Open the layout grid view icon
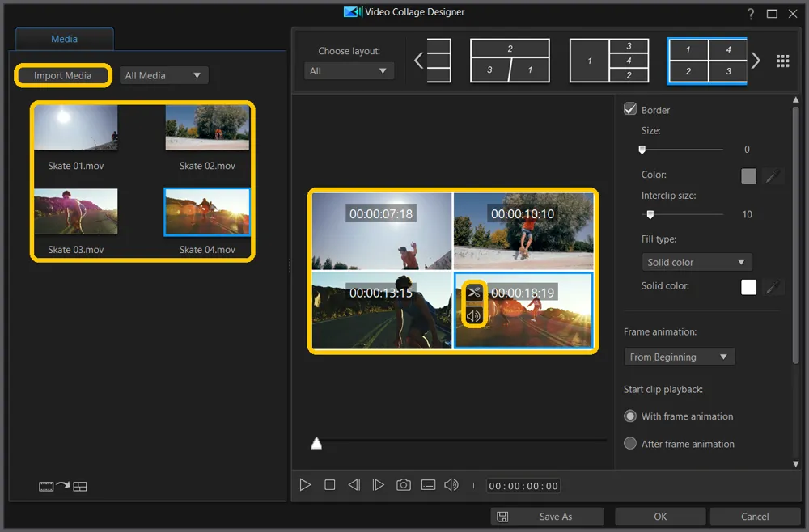 [x=782, y=61]
